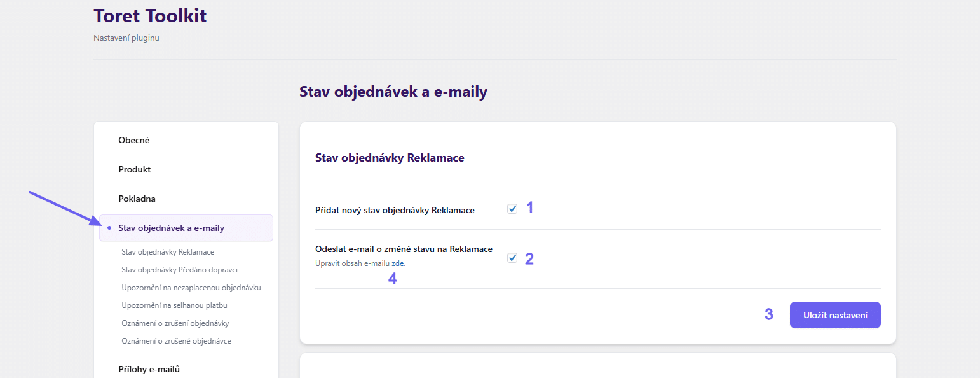Viewport: 980px width, 378px height.
Task: Click the bullet dot beside the active sidebar item
Action: coord(109,228)
